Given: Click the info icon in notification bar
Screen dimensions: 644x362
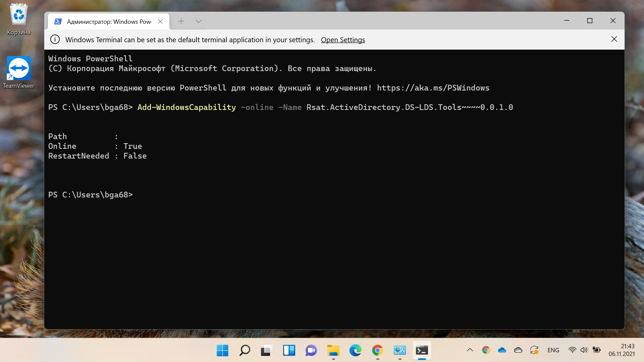Looking at the screenshot, I should 55,40.
